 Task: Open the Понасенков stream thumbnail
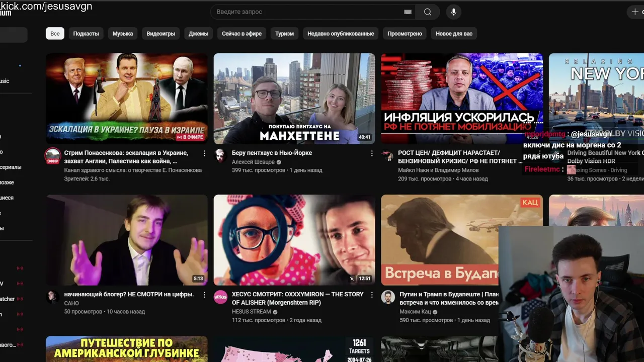coord(127,99)
